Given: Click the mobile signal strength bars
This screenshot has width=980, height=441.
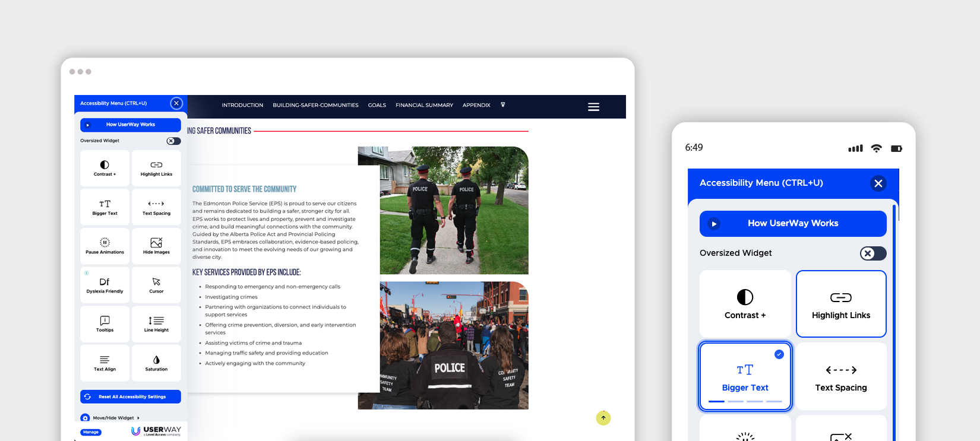Looking at the screenshot, I should 855,148.
